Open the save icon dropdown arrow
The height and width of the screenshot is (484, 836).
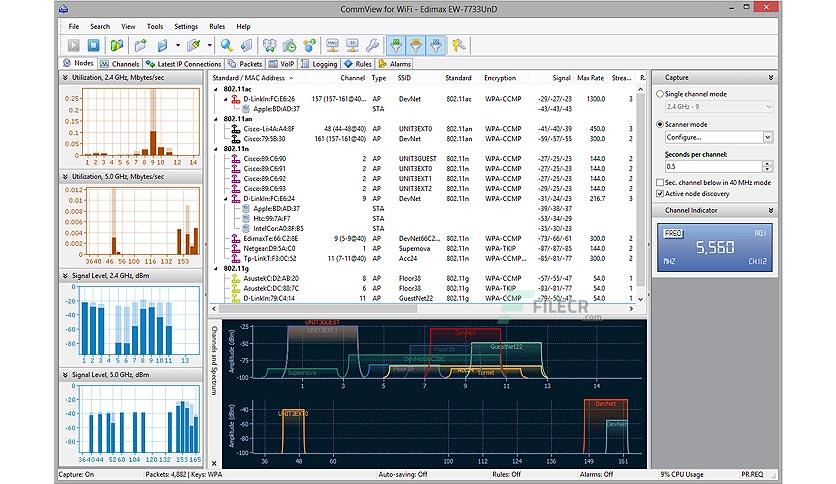pyautogui.click(x=178, y=46)
